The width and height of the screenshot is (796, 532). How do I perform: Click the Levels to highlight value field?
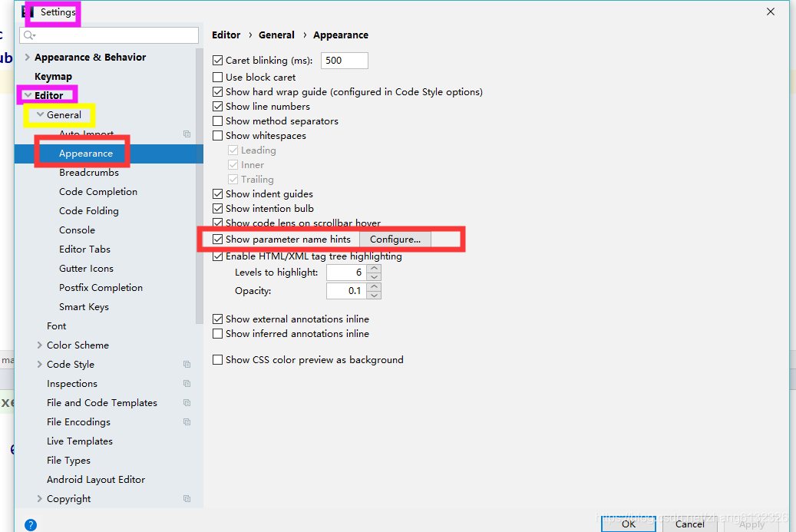pyautogui.click(x=347, y=273)
